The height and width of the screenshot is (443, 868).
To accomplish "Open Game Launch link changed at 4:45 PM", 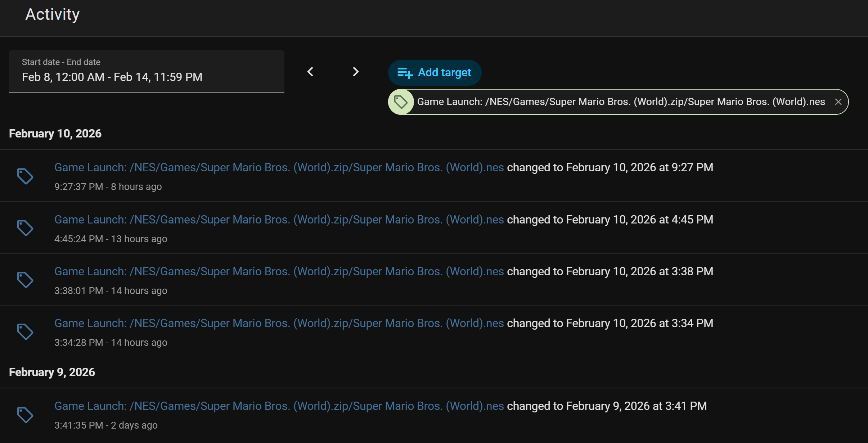I will point(279,220).
